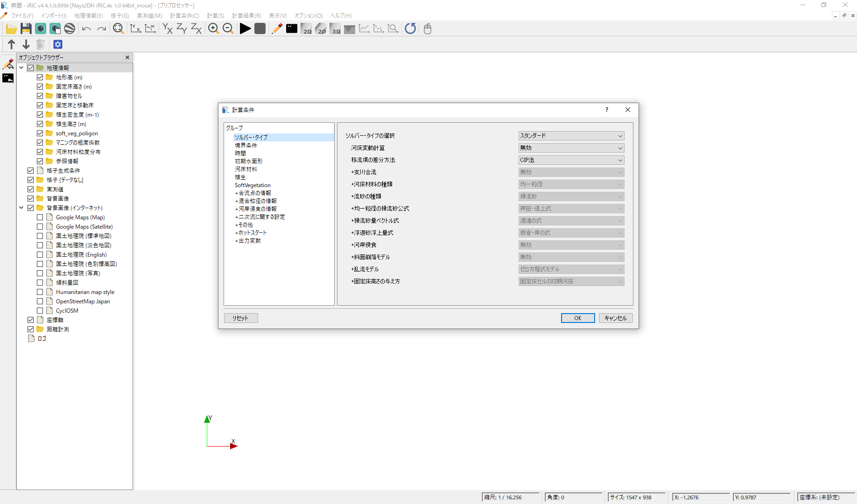The width and height of the screenshot is (857, 504).
Task: Run the solver with the play icon
Action: [x=245, y=29]
